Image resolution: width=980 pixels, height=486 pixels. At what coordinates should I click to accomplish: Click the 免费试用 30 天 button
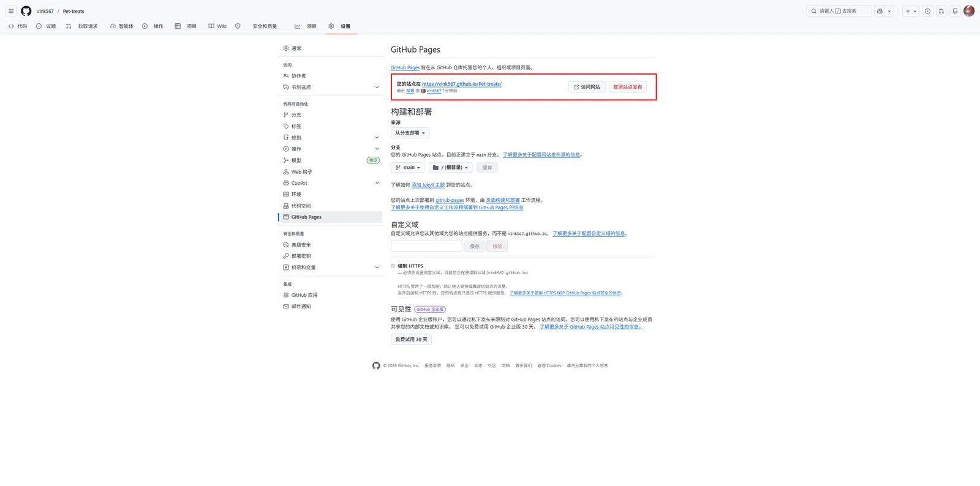pyautogui.click(x=412, y=340)
